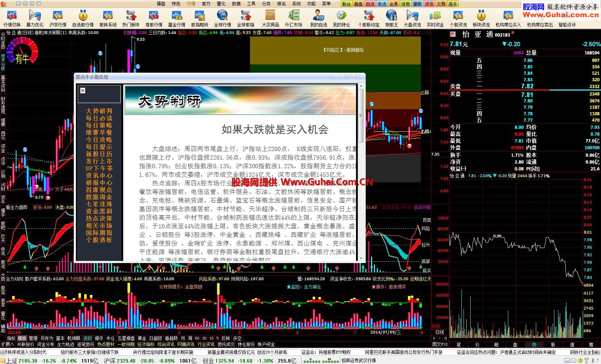
Task: Open 大势研判 in the dialog sidebar
Action: click(x=99, y=111)
